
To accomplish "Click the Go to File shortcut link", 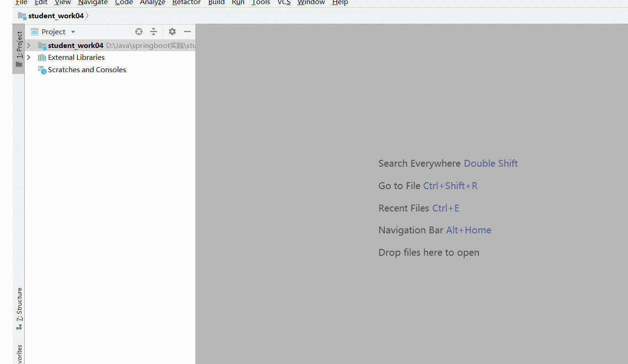I will click(450, 185).
